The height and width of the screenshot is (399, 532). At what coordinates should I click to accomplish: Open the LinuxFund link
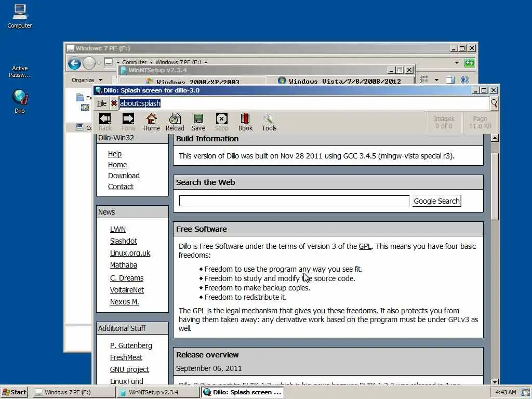pyautogui.click(x=127, y=381)
